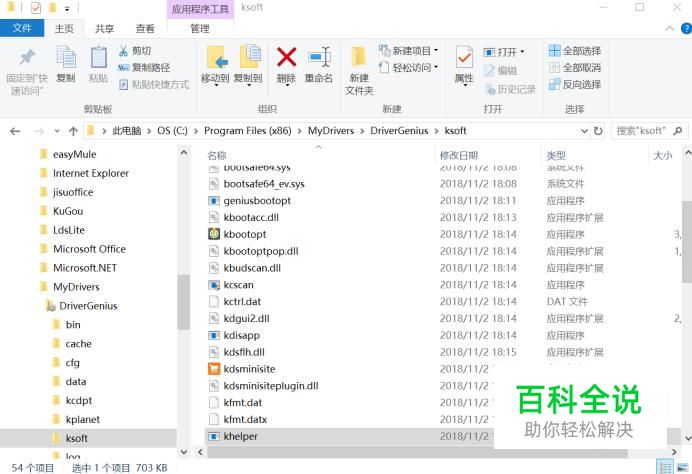The image size is (692, 474).
Task: Click Select none (全部取消)
Action: pyautogui.click(x=575, y=68)
